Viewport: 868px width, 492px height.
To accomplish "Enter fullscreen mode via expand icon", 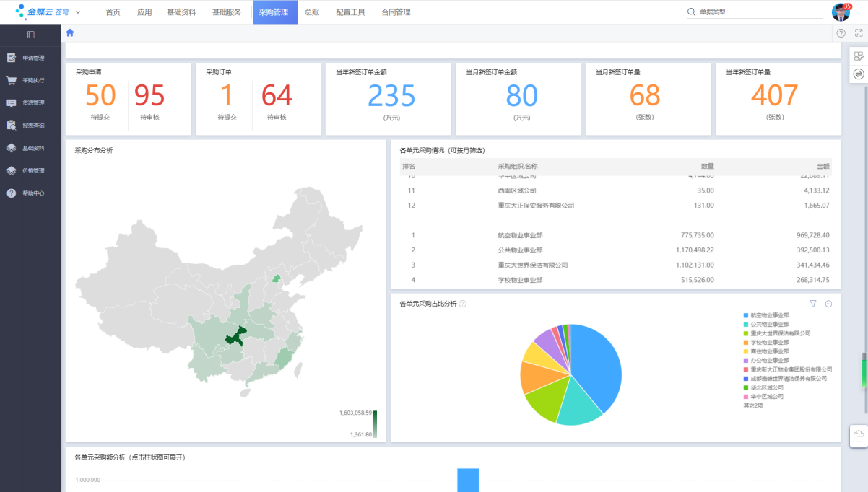I will 859,33.
